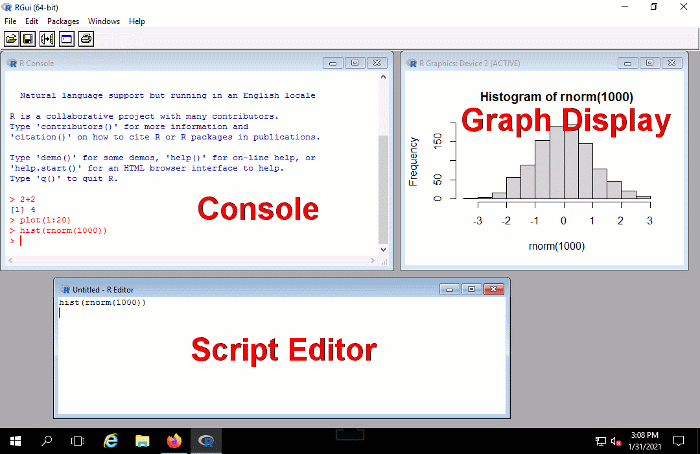Launch Firefox from the taskbar
The image size is (700, 454).
click(x=174, y=440)
